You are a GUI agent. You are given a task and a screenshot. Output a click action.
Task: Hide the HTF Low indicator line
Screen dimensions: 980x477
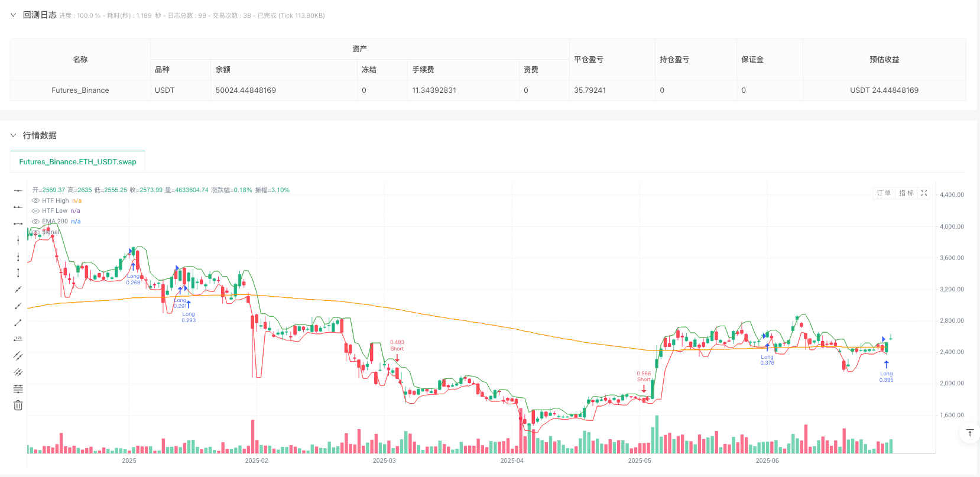tap(35, 211)
